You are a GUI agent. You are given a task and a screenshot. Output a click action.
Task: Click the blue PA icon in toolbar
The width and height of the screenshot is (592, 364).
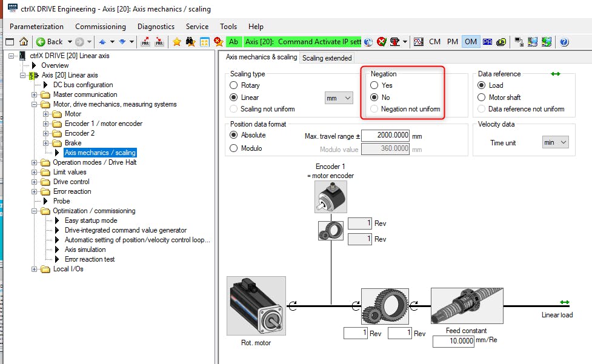pyautogui.click(x=487, y=42)
